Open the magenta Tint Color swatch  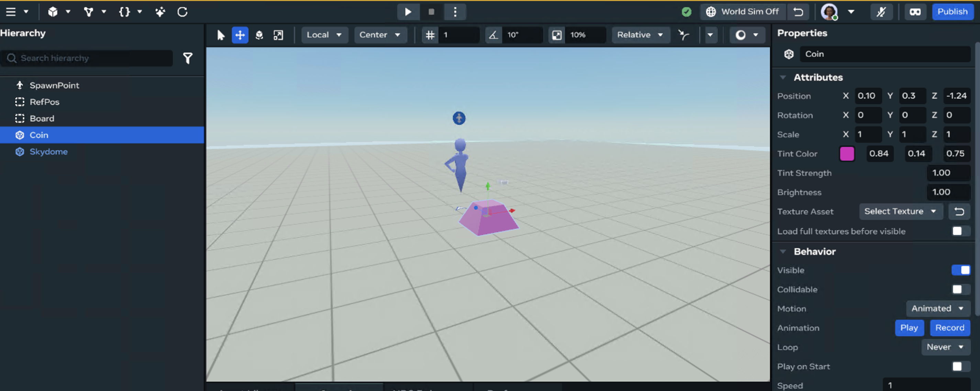pos(847,154)
